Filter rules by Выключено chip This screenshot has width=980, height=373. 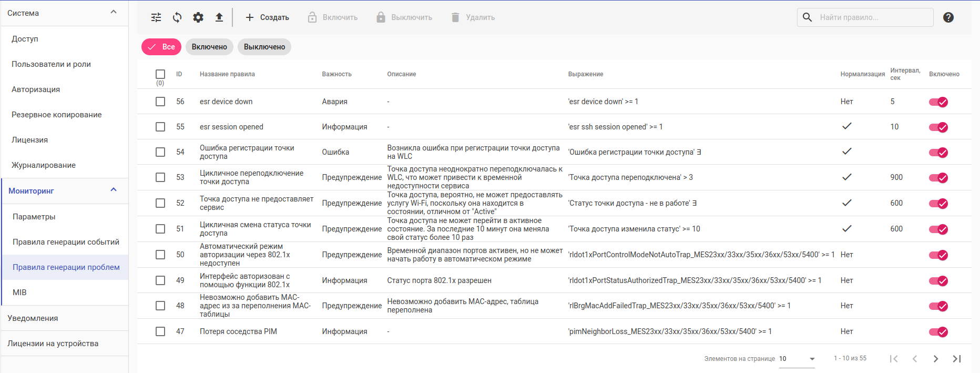264,47
